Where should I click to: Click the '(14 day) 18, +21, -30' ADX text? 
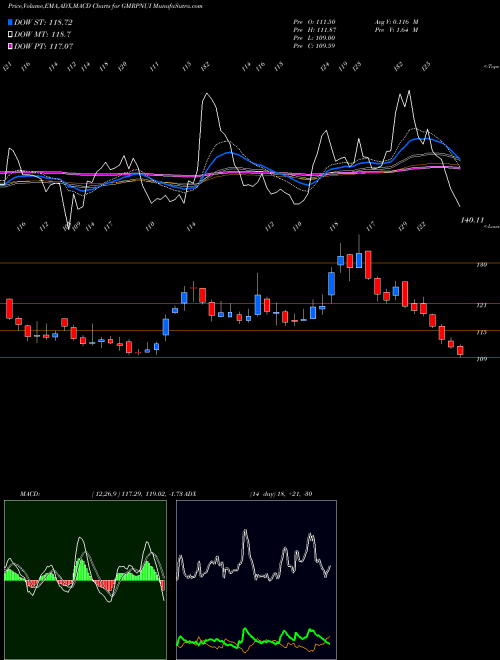(x=281, y=494)
